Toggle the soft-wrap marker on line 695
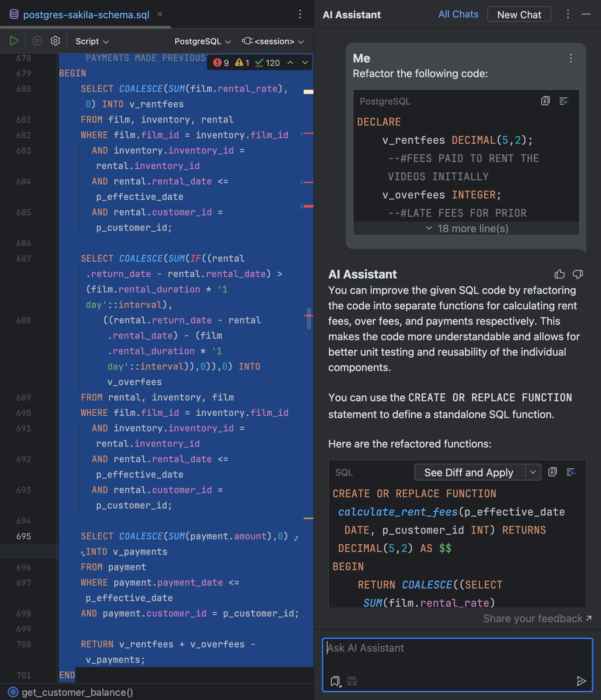The height and width of the screenshot is (700, 601). coord(296,538)
